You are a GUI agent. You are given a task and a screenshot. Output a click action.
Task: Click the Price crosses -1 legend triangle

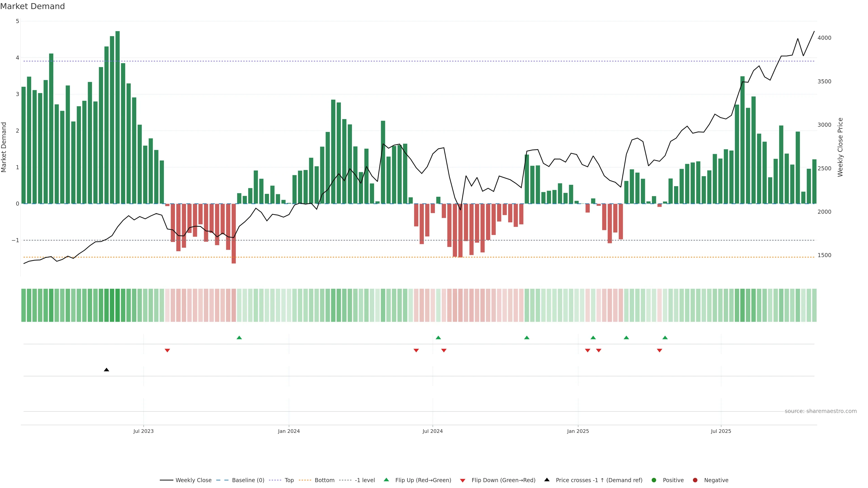(547, 480)
